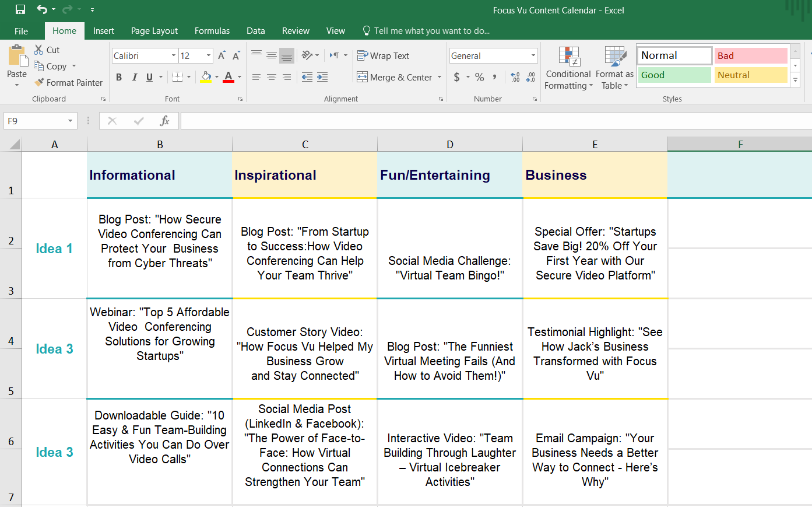Increase the font size
The image size is (812, 507).
222,56
